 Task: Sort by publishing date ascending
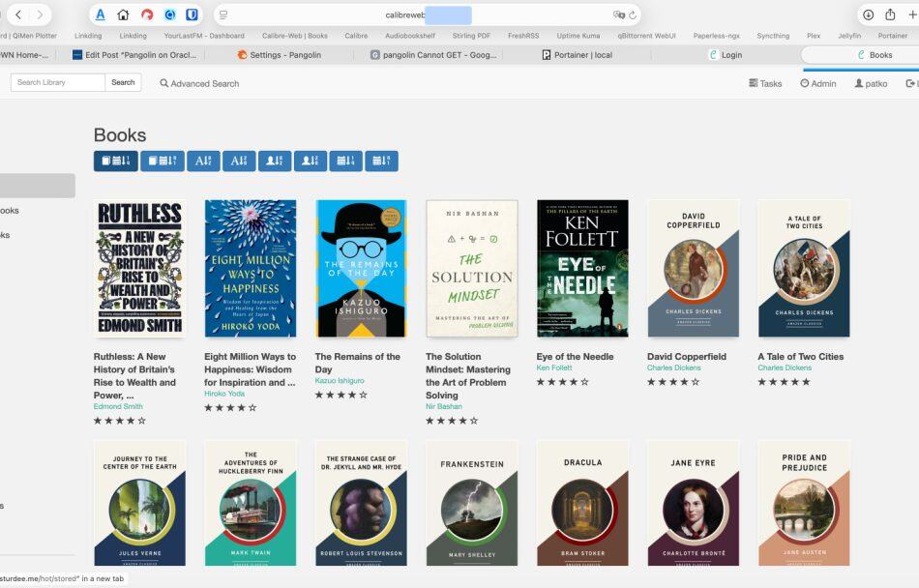(381, 161)
